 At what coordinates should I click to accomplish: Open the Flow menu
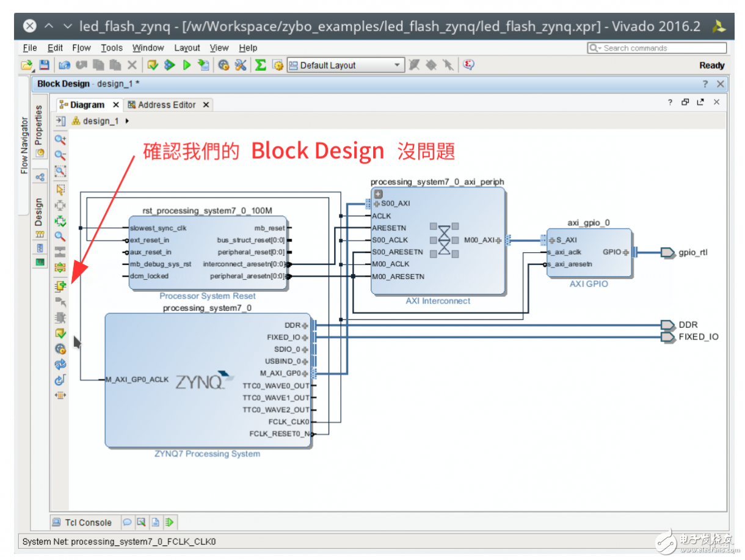tap(81, 48)
